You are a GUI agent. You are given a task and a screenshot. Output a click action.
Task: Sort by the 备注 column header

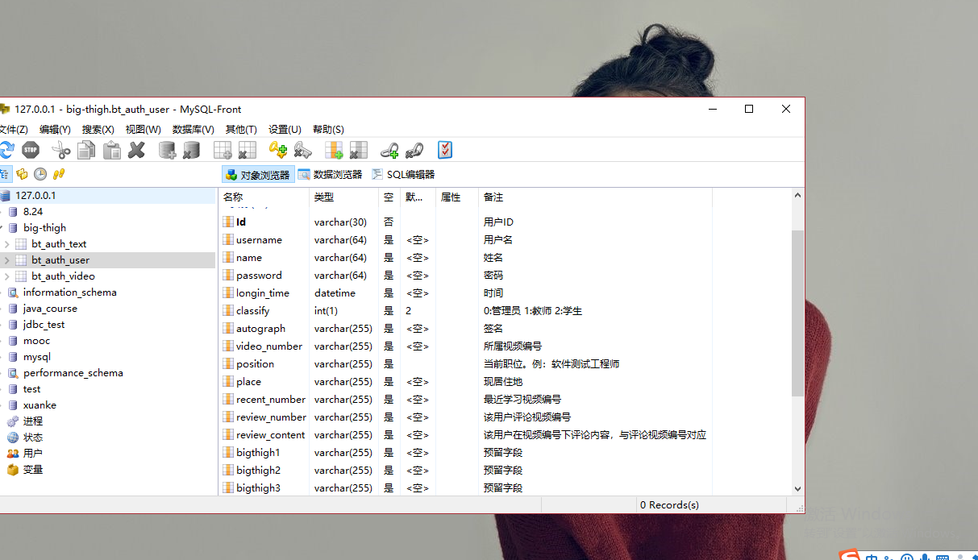click(595, 197)
